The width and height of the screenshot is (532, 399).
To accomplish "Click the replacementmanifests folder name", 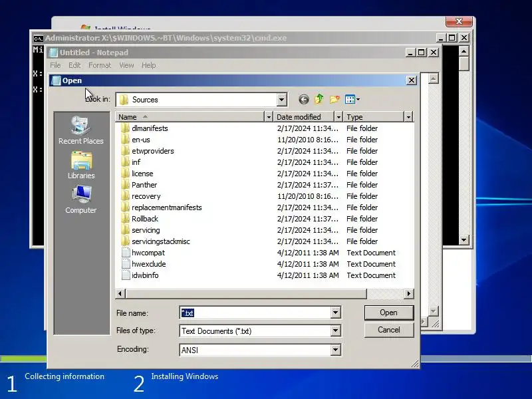I will (167, 207).
